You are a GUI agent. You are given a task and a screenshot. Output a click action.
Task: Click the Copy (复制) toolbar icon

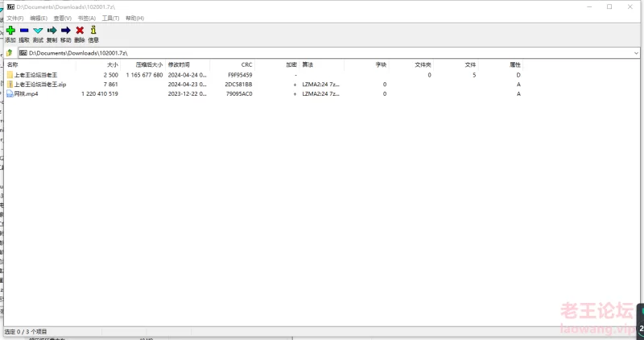(52, 31)
